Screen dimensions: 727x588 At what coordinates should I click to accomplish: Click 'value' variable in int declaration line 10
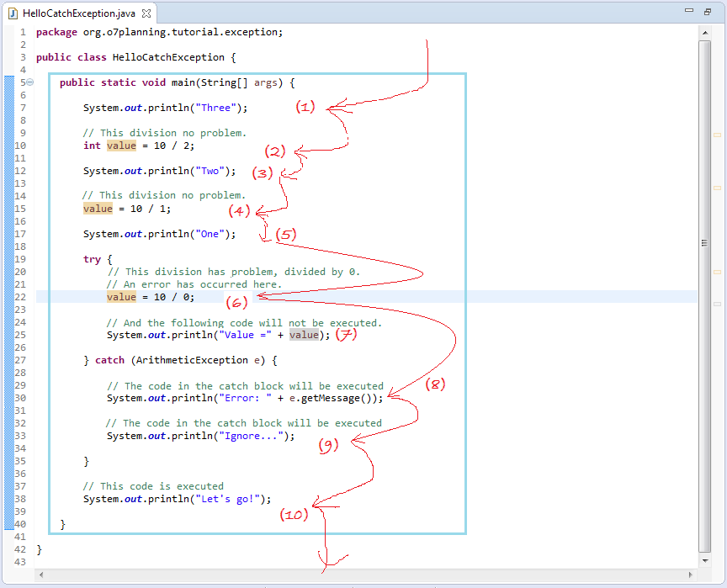pyautogui.click(x=121, y=146)
